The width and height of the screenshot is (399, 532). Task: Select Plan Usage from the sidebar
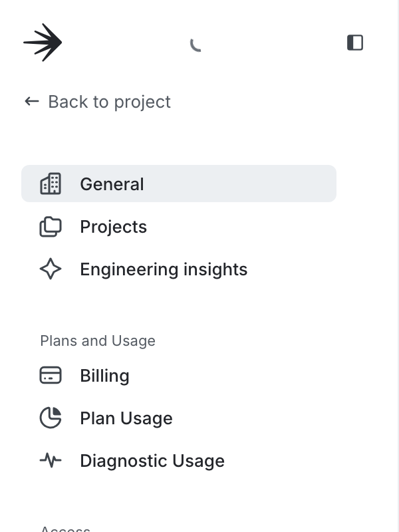126,418
